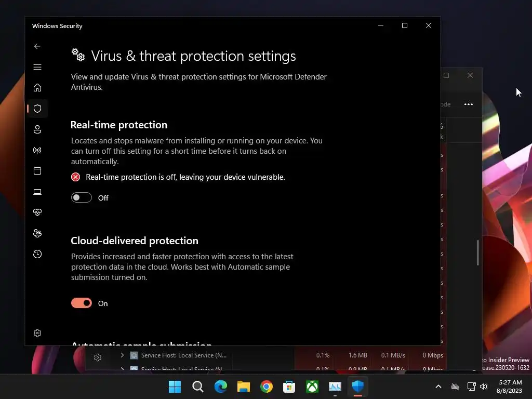Turn on Real-time protection toggle

click(82, 197)
